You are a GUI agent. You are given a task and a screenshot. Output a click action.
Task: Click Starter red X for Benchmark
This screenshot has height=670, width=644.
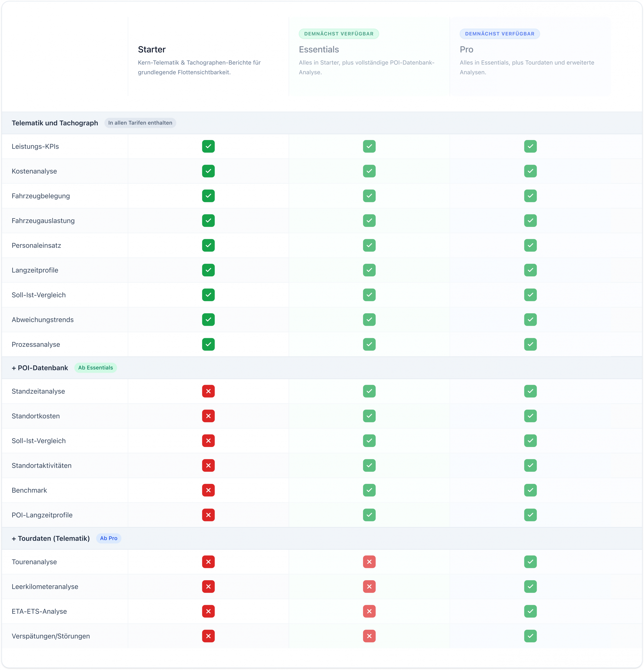(x=208, y=490)
